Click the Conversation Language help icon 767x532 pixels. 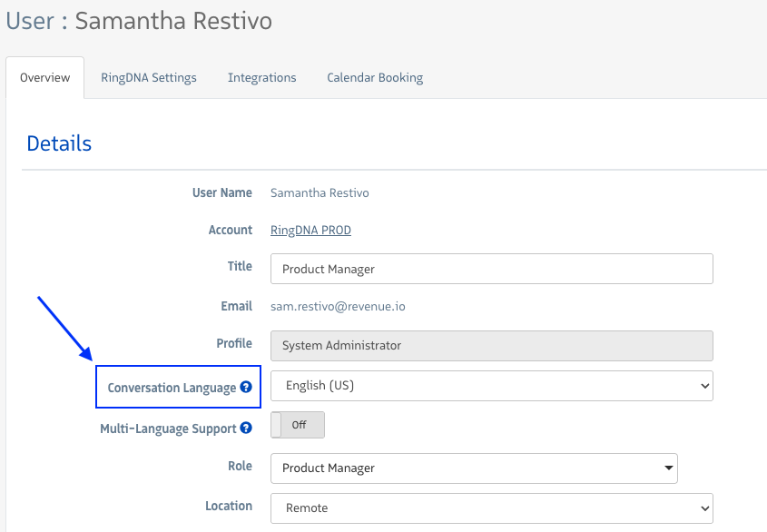coord(245,388)
